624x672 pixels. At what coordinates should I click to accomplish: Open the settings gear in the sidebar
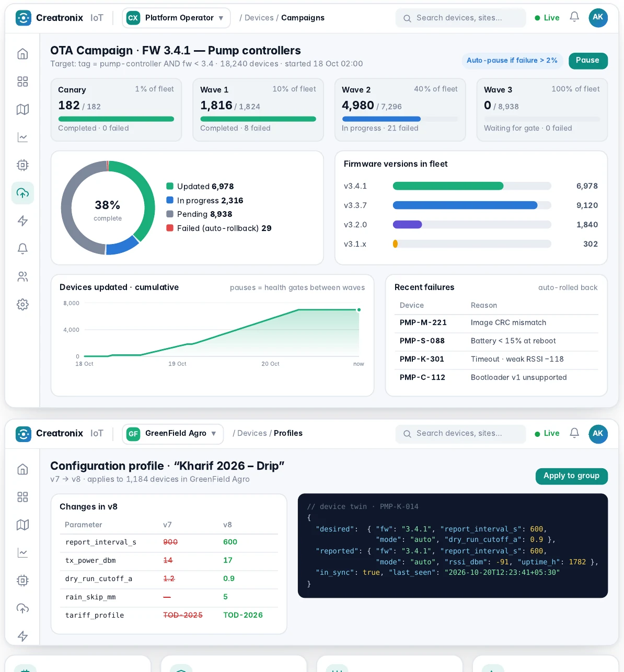coord(22,304)
